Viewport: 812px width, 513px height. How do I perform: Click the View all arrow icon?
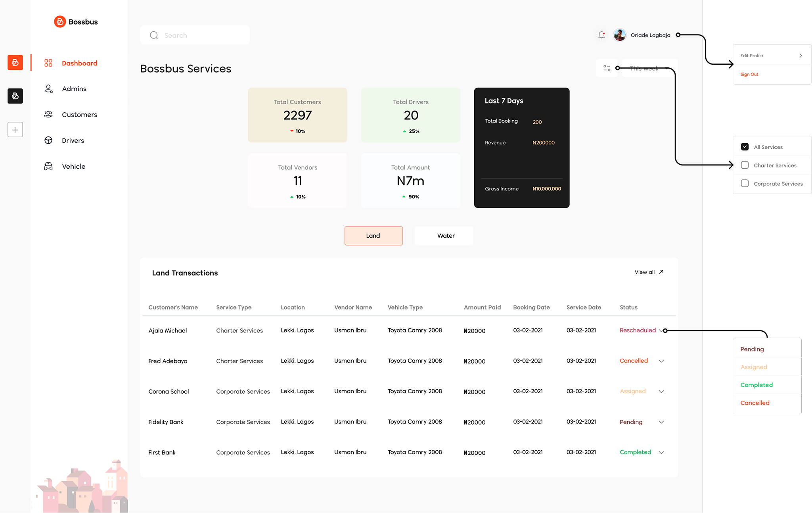click(661, 272)
